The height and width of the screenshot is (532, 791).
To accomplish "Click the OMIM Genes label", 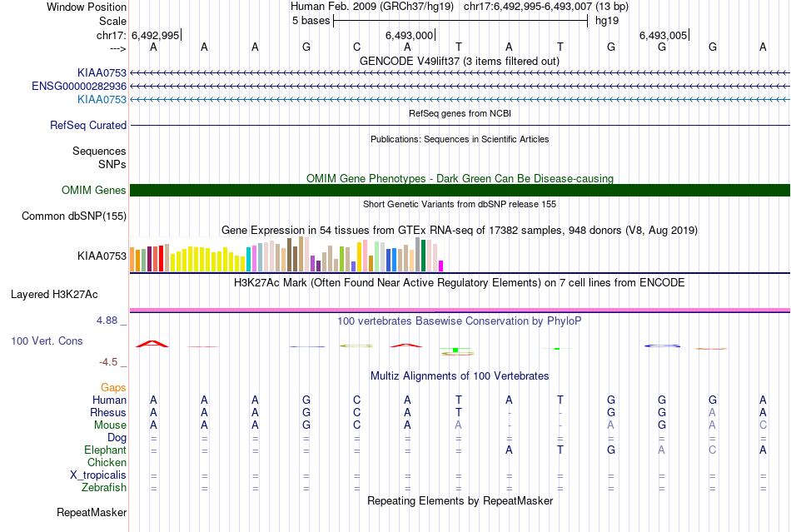I will click(x=94, y=190).
